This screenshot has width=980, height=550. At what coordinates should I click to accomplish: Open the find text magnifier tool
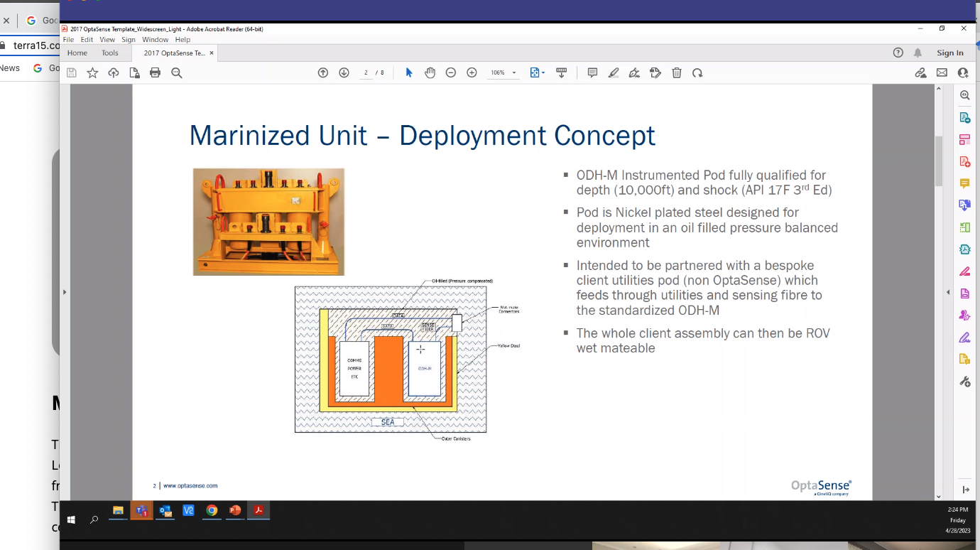click(x=177, y=72)
